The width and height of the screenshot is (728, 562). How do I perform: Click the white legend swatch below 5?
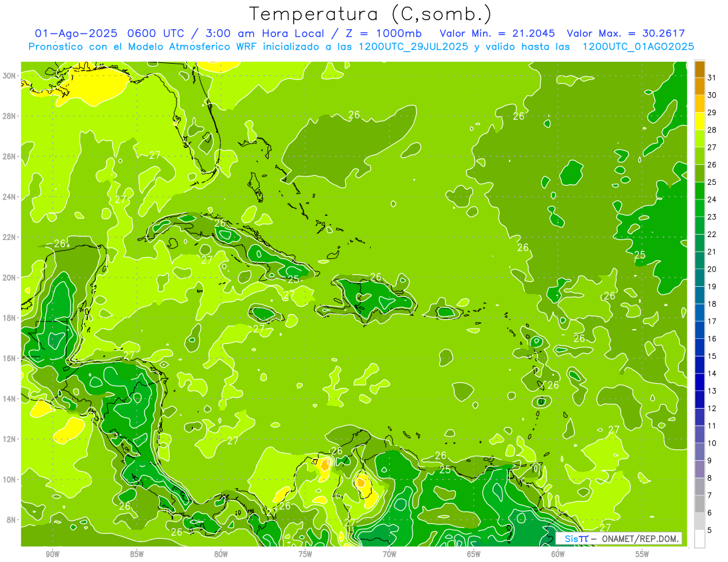pyautogui.click(x=699, y=538)
